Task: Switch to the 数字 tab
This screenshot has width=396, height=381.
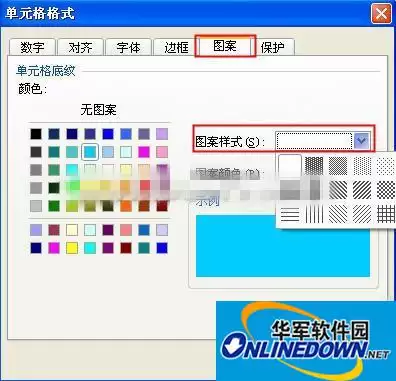Action: point(32,47)
